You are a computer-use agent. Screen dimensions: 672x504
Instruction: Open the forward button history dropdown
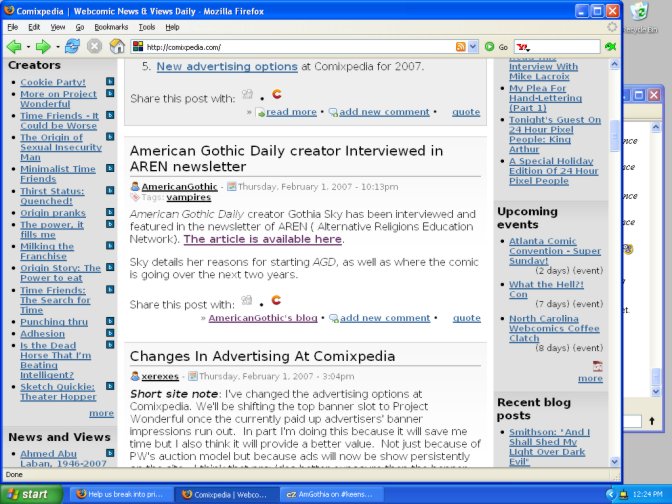click(x=57, y=47)
